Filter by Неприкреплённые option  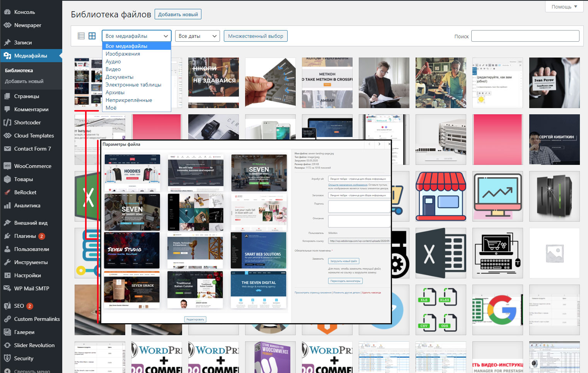[136, 100]
